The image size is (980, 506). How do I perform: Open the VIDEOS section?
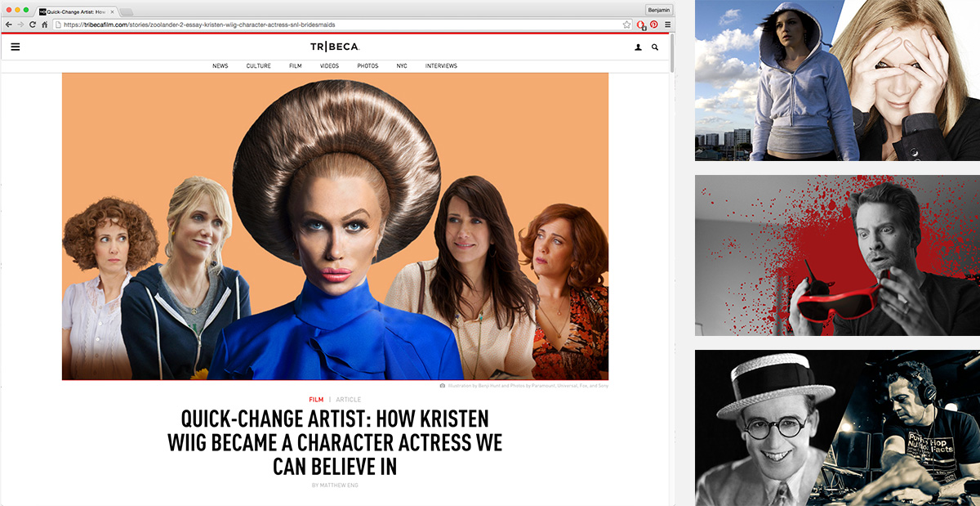tap(329, 65)
